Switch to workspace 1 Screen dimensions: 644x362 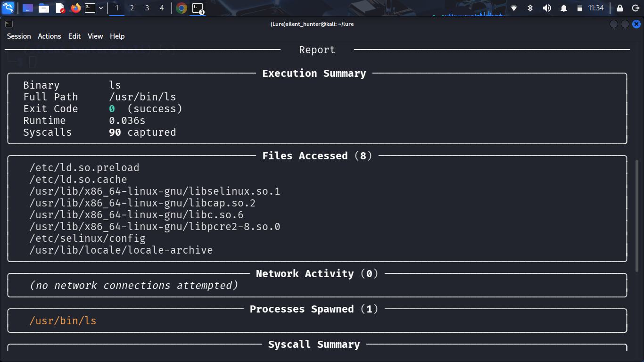pos(117,8)
